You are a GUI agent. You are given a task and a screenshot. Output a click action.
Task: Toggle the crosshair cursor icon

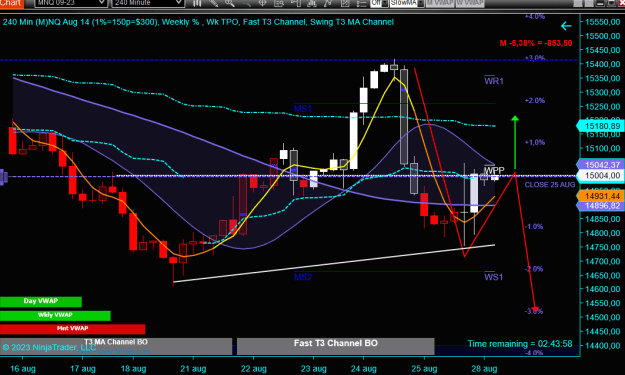263,3
